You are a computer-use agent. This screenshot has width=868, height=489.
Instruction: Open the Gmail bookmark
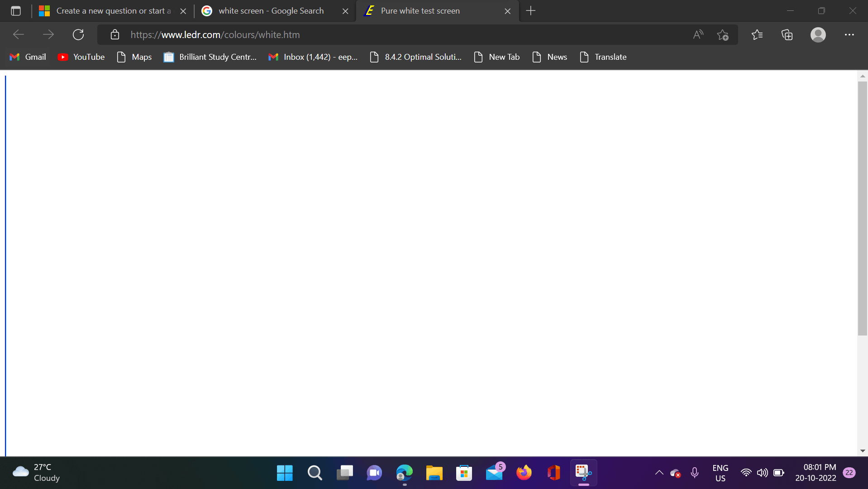(x=28, y=57)
